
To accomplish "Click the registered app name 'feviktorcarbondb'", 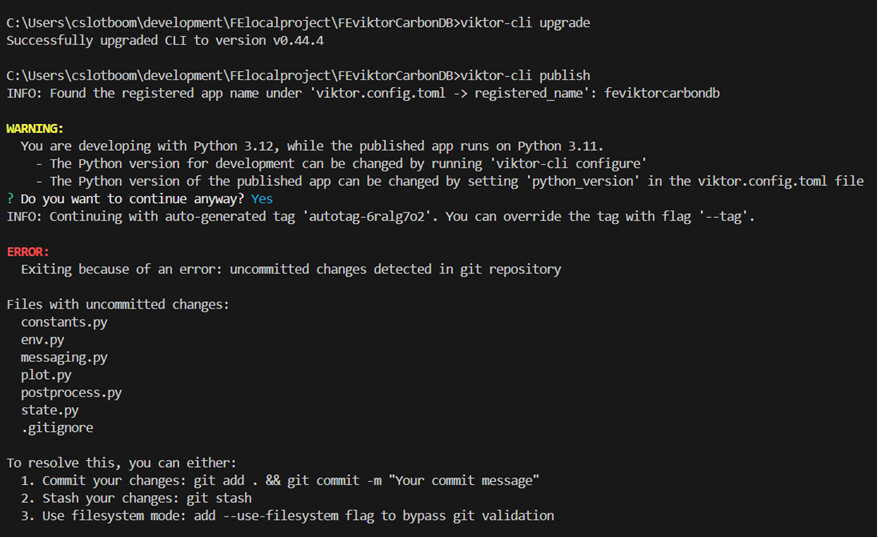I will coord(662,93).
